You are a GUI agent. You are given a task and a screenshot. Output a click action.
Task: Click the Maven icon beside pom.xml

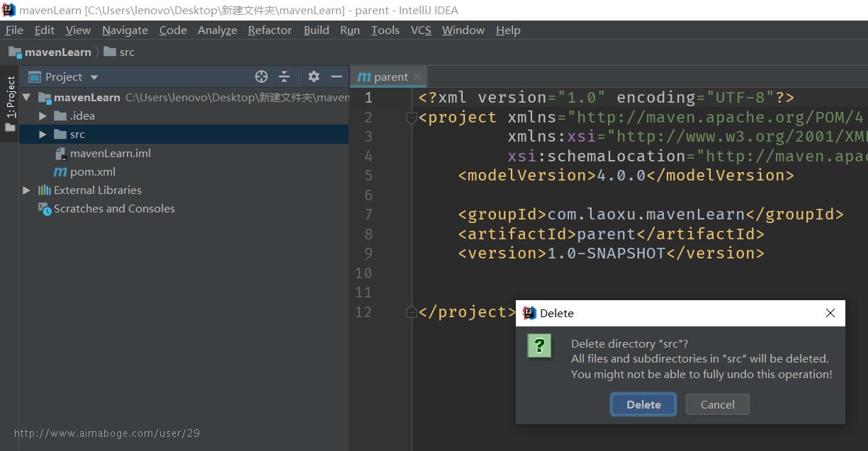tap(60, 172)
